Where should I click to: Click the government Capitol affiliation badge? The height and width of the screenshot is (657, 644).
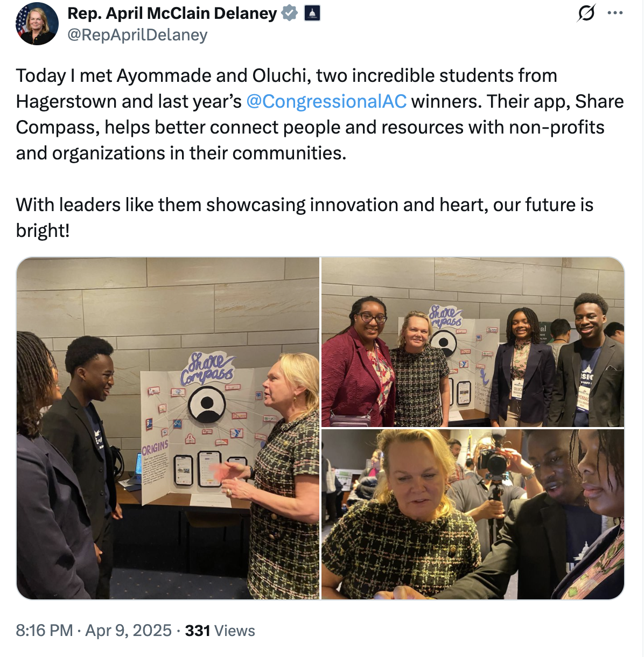(312, 13)
